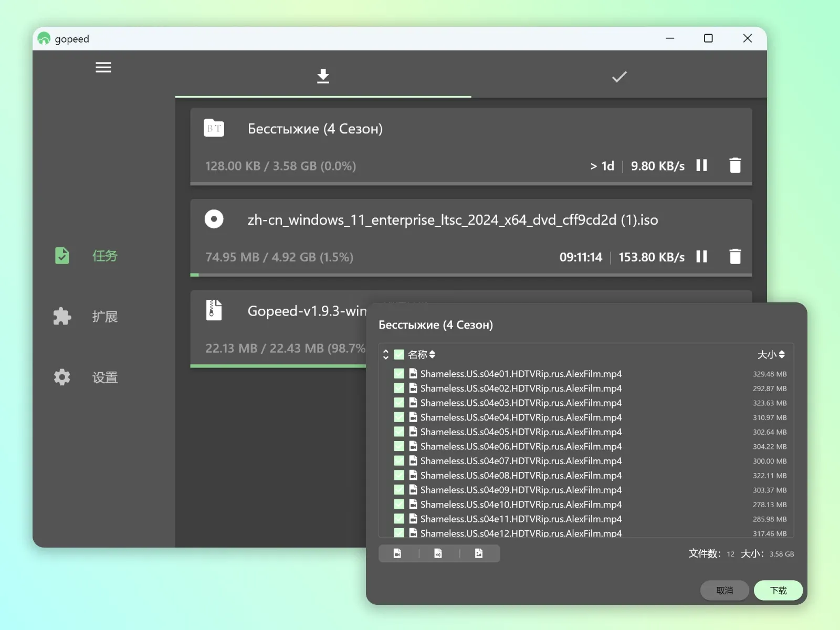
Task: Click the BT folder icon of Бесстыжие task
Action: point(214,128)
